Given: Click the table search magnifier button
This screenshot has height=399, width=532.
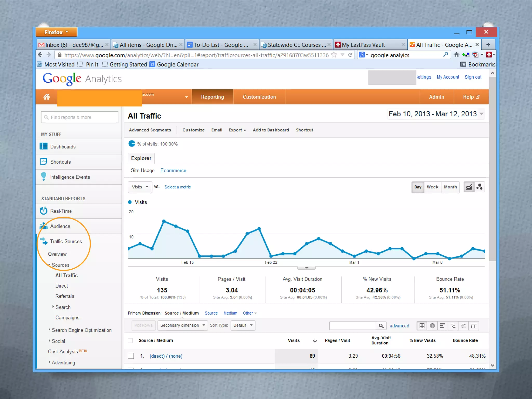Looking at the screenshot, I should pos(381,326).
